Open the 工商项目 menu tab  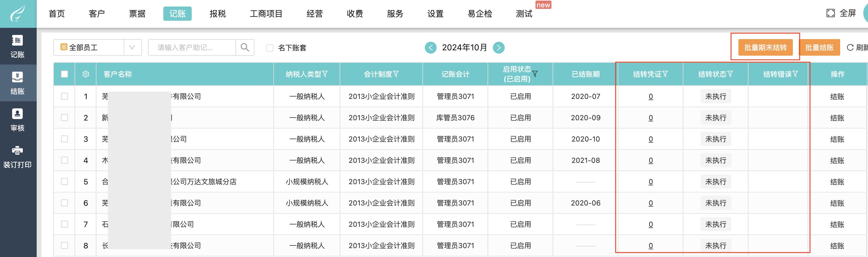coord(266,14)
